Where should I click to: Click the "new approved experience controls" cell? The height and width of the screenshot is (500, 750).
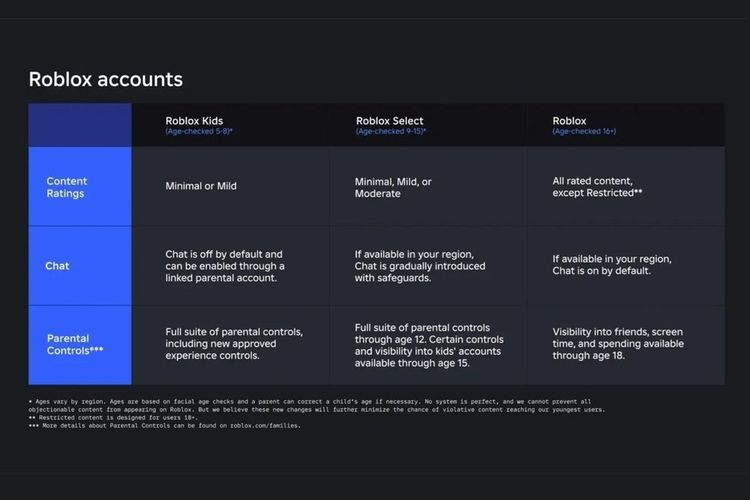point(233,343)
